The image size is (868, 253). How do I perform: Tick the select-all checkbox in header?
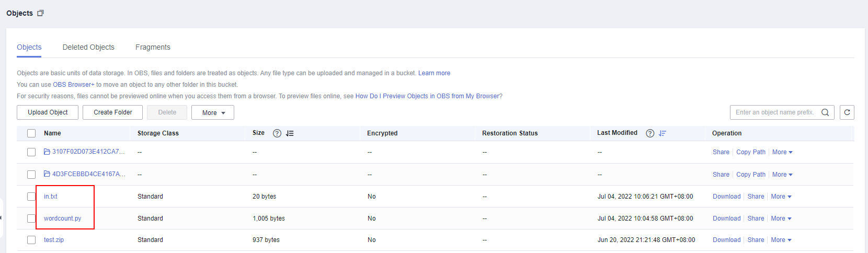(31, 133)
